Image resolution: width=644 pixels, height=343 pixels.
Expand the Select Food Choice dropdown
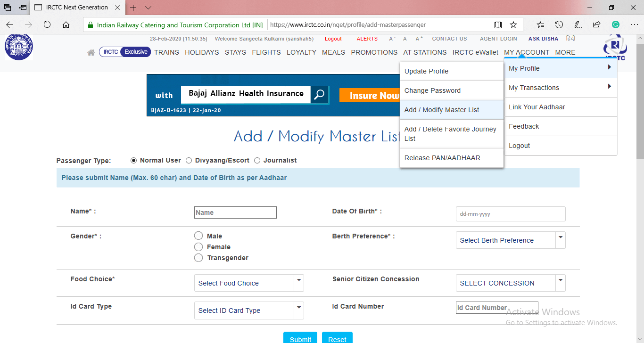[x=249, y=283]
